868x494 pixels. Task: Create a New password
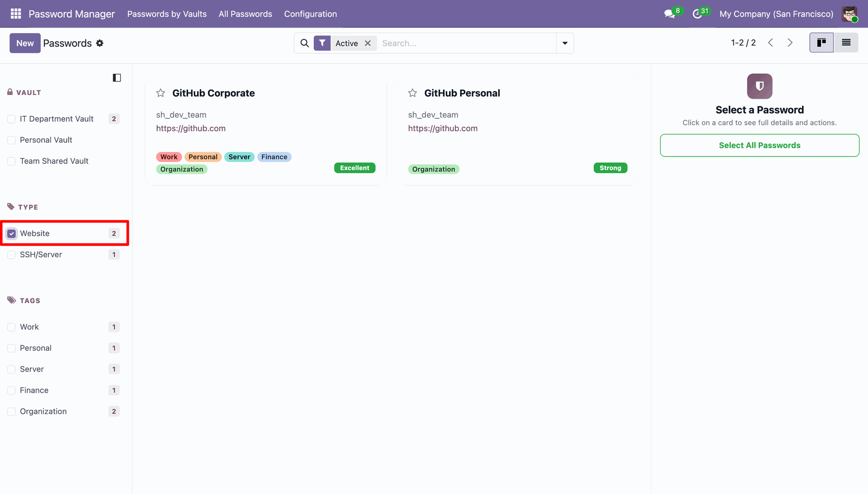tap(25, 43)
